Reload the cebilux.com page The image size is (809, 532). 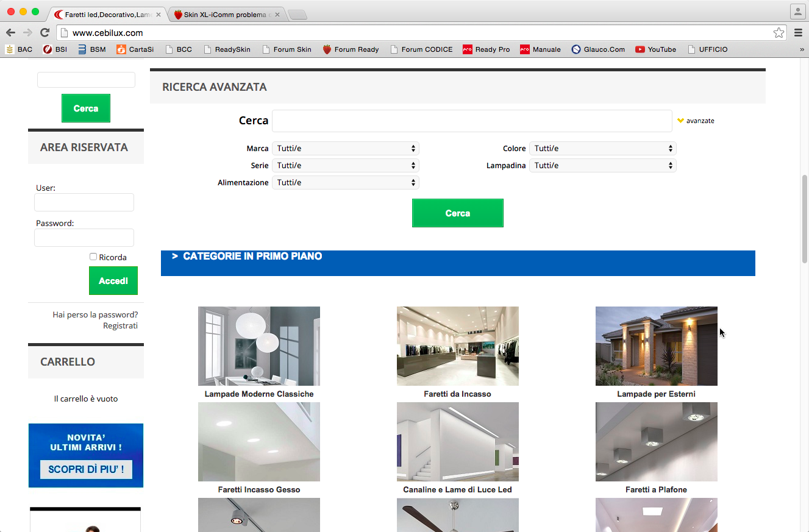point(45,33)
